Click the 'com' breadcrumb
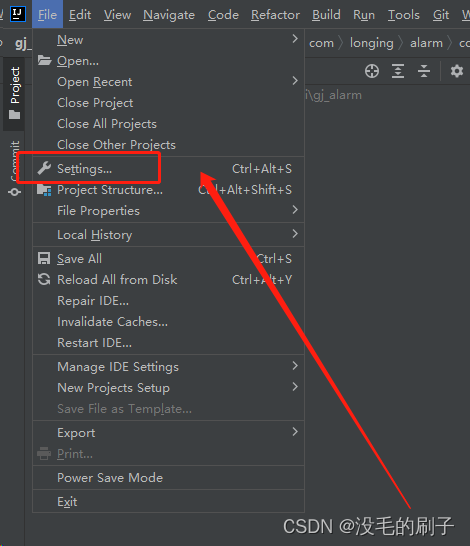This screenshot has height=546, width=470. [321, 43]
